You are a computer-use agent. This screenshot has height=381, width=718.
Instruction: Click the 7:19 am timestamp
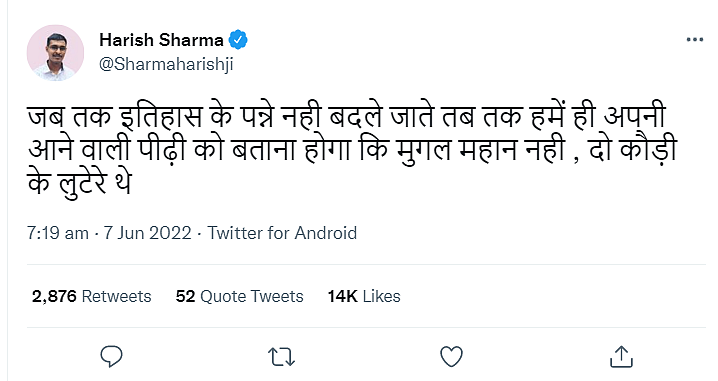click(x=58, y=233)
